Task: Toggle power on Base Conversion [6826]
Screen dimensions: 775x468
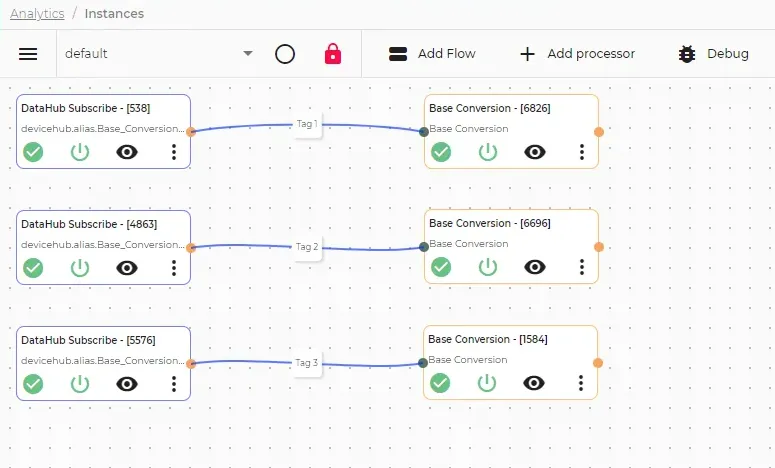Action: (488, 152)
